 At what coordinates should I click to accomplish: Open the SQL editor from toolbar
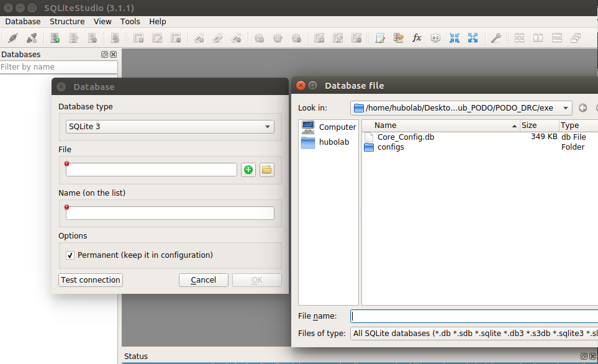point(380,38)
